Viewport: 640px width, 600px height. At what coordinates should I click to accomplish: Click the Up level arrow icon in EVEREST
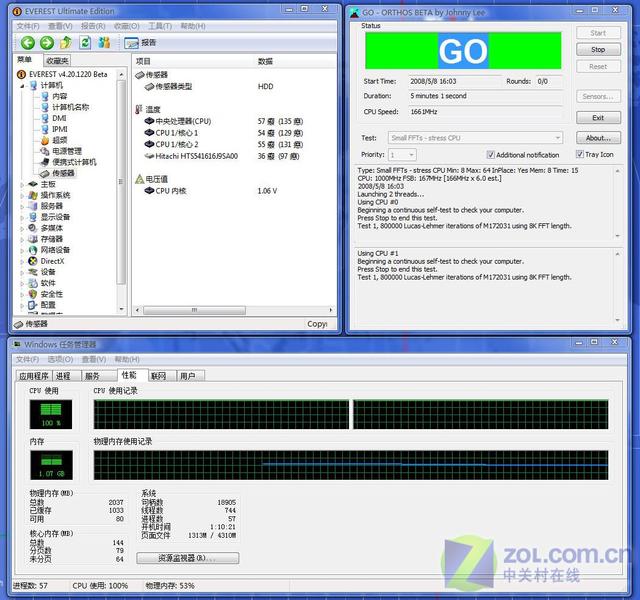tap(66, 42)
